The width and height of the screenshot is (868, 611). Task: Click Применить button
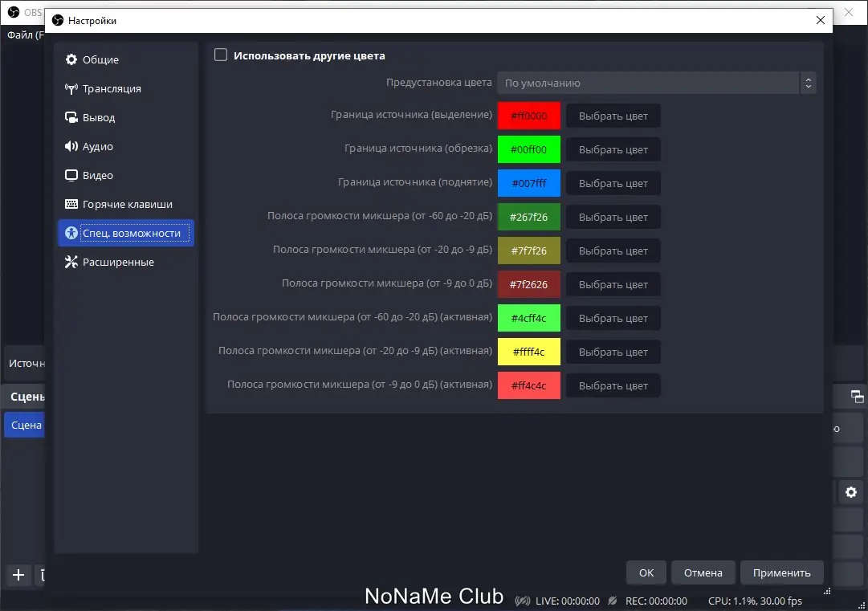(781, 572)
